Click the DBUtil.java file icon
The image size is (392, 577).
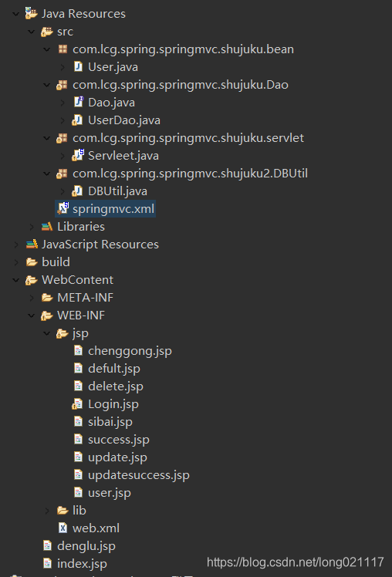(77, 191)
